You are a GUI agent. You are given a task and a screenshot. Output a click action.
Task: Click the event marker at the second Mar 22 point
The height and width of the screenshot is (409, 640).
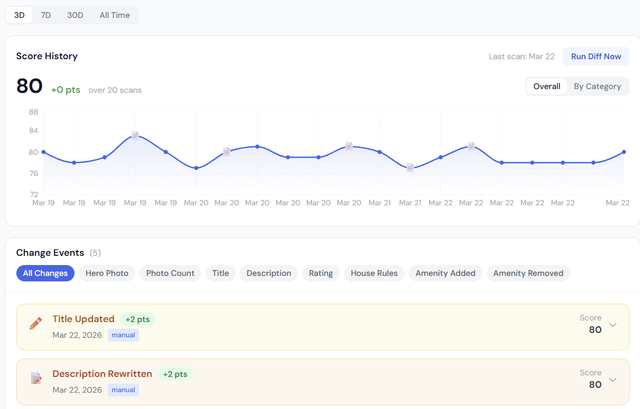point(471,146)
